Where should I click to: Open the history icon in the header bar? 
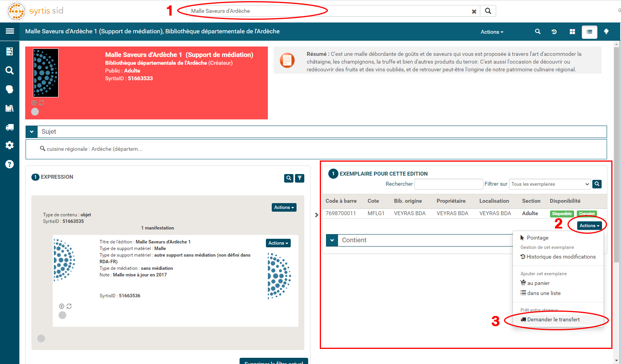(554, 32)
